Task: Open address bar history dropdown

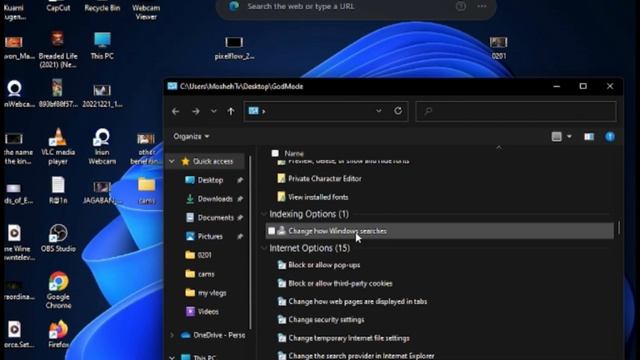Action: (379, 111)
